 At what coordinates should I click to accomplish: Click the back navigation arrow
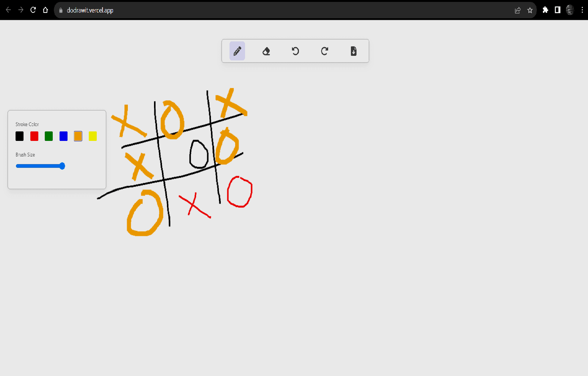pyautogui.click(x=8, y=10)
